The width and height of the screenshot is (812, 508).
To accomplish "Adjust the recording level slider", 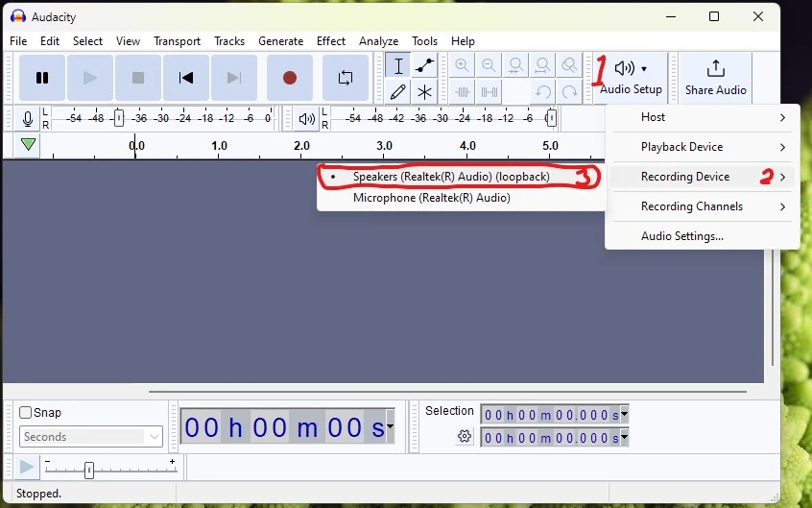I will tap(119, 118).
